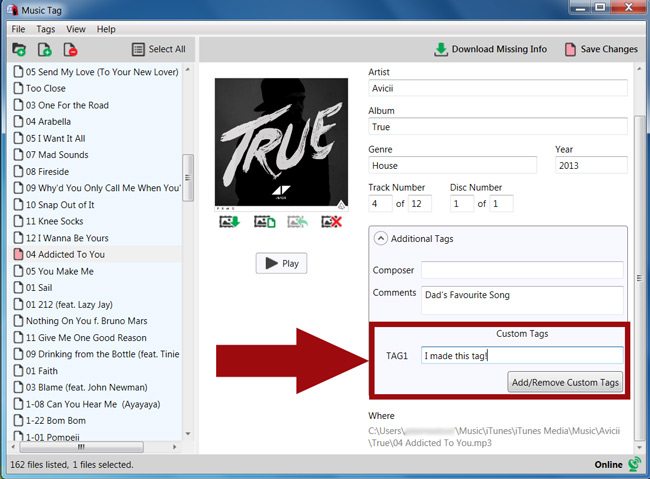Click the details panel vertical scrollbar
Image resolution: width=650 pixels, height=479 pixels.
pyautogui.click(x=640, y=278)
